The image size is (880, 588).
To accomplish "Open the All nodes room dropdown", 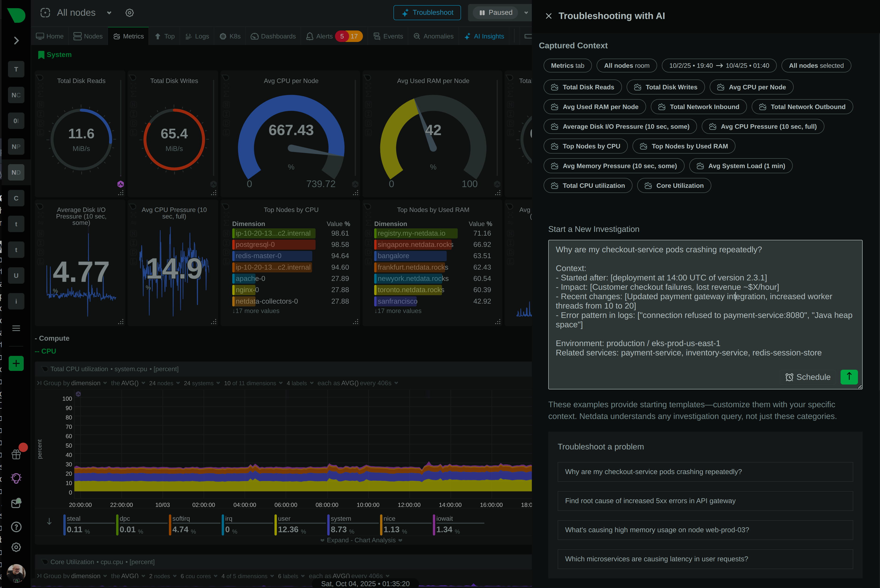I will pyautogui.click(x=109, y=12).
